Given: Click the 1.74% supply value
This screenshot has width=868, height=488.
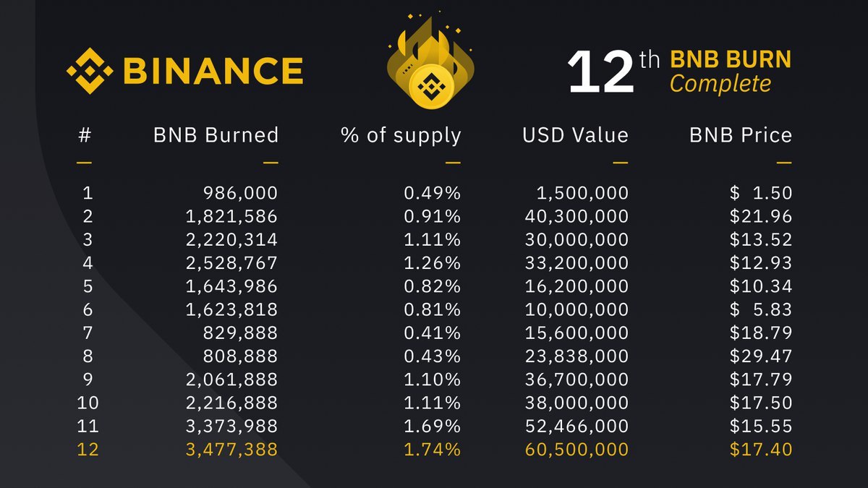Looking at the screenshot, I should (x=433, y=449).
